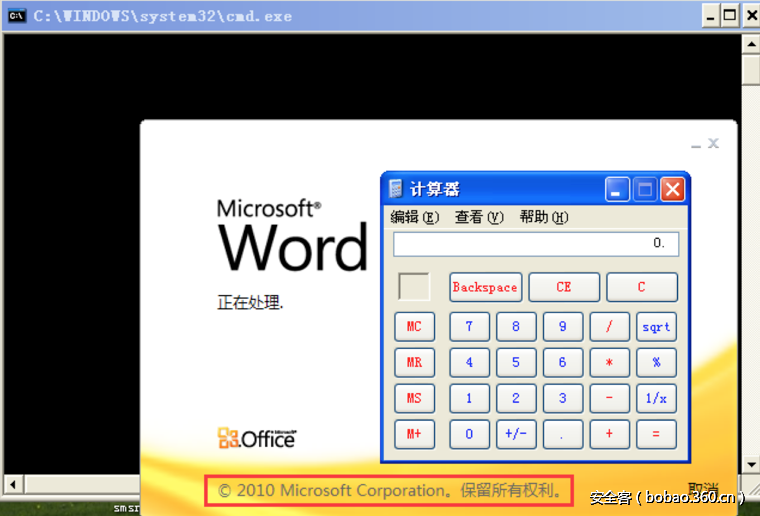Screen dimensions: 760x516
Task: Click the plus (+) button
Action: click(609, 434)
